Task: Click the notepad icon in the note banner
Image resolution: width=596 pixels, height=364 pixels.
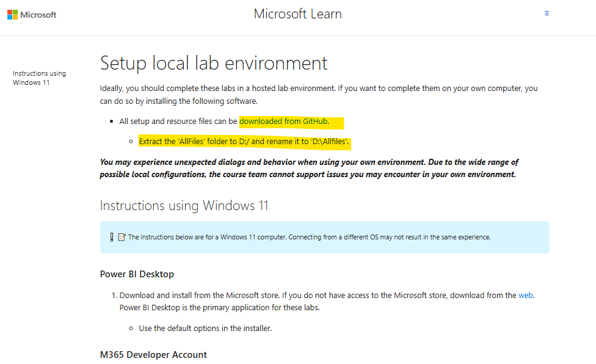Action: tap(120, 236)
